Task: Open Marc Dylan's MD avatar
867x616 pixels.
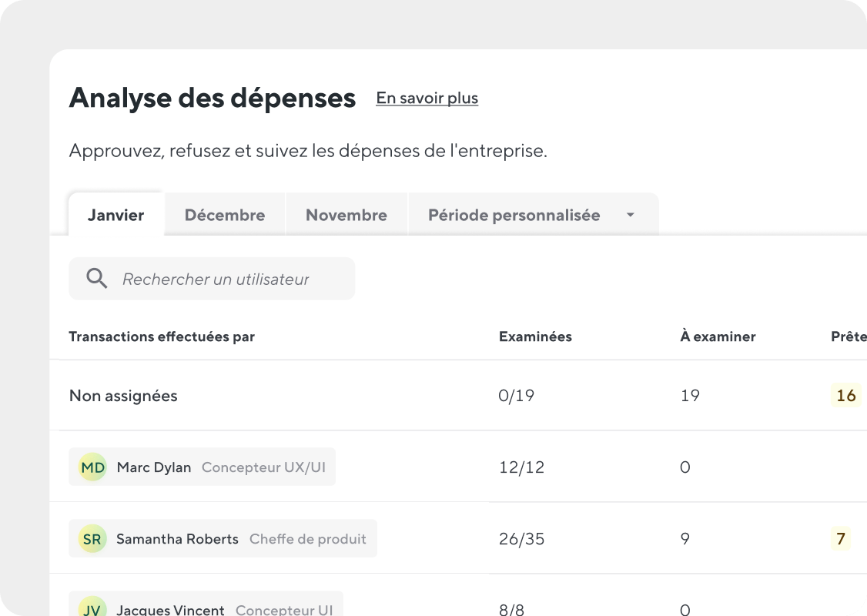Action: click(x=92, y=467)
